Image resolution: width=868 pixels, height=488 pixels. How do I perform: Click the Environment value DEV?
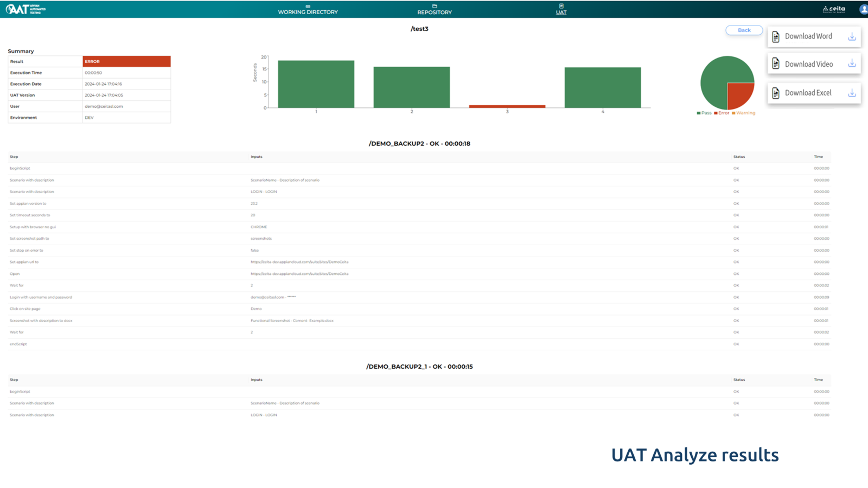click(89, 118)
